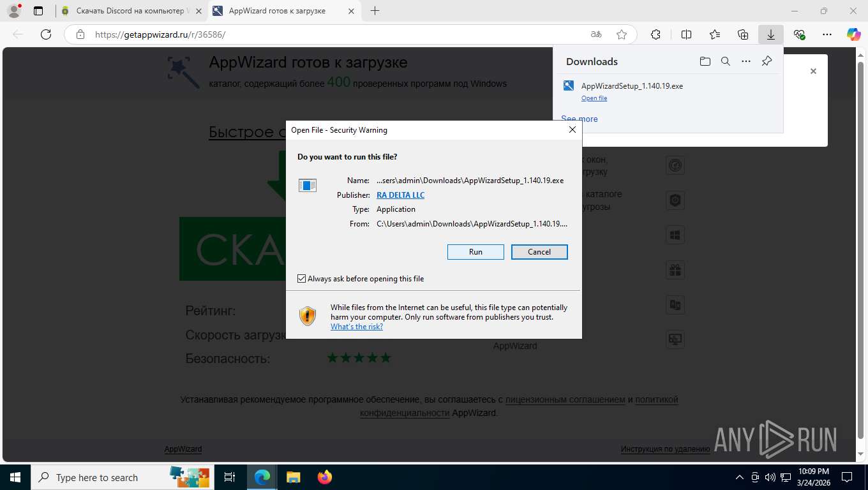This screenshot has width=868, height=490.
Task: Open the browser Extensions icon
Action: click(655, 34)
